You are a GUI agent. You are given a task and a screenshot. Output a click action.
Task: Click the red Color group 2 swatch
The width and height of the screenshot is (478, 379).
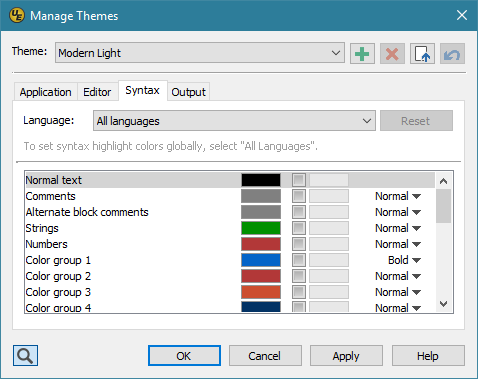(x=261, y=276)
